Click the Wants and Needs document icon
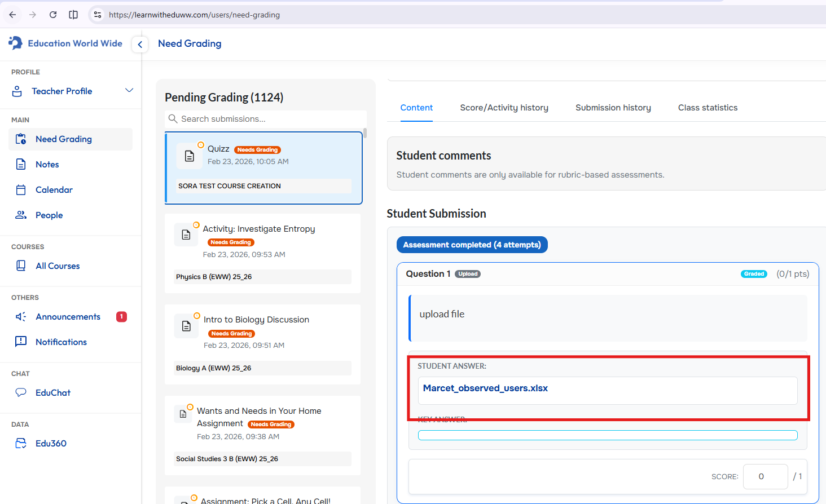Viewport: 826px width, 504px height. (x=183, y=414)
